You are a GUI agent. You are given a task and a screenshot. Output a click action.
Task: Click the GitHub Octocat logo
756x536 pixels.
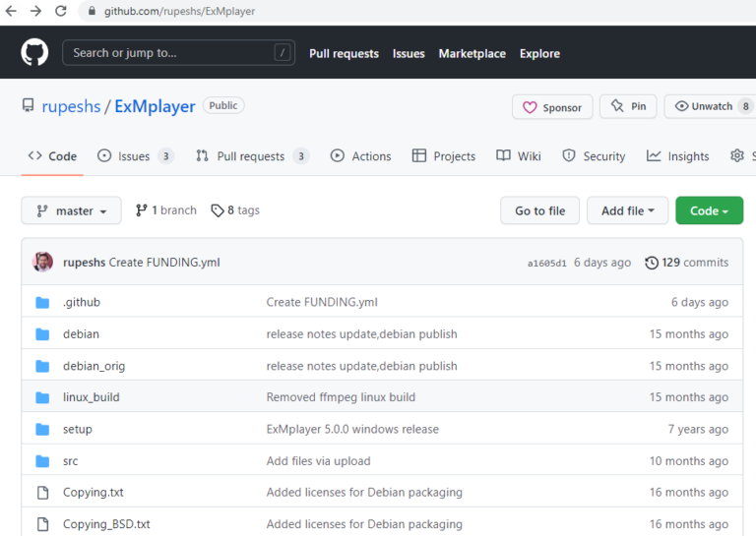coord(34,53)
